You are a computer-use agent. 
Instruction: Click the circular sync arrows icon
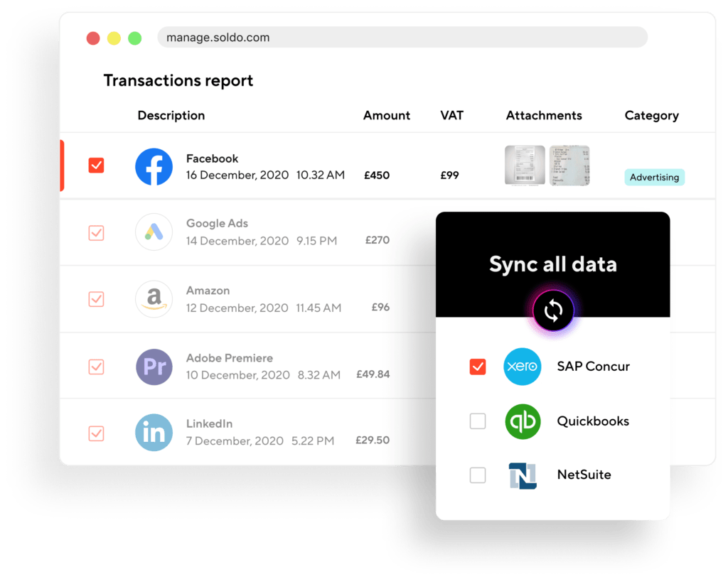553,310
